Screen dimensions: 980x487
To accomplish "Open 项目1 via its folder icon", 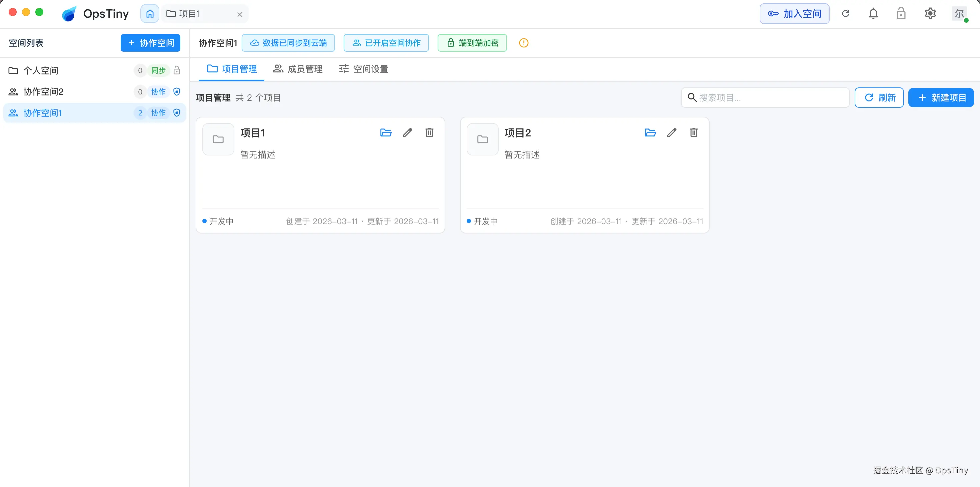I will click(x=385, y=132).
